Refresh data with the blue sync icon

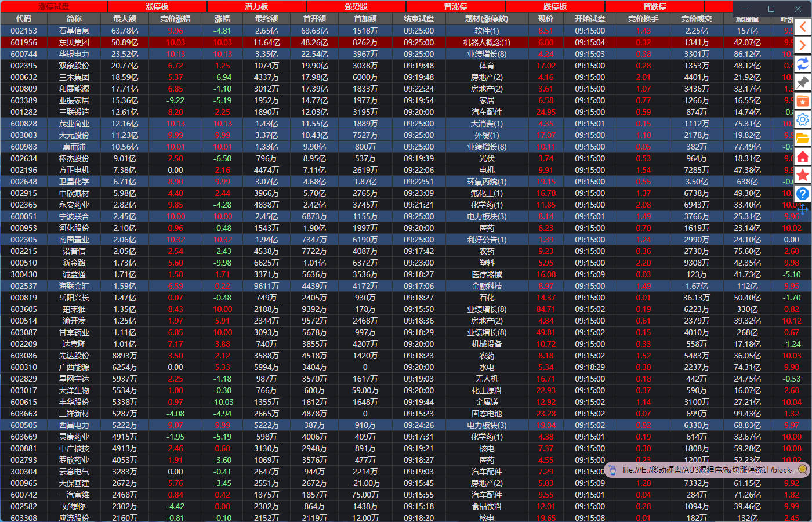[x=803, y=64]
